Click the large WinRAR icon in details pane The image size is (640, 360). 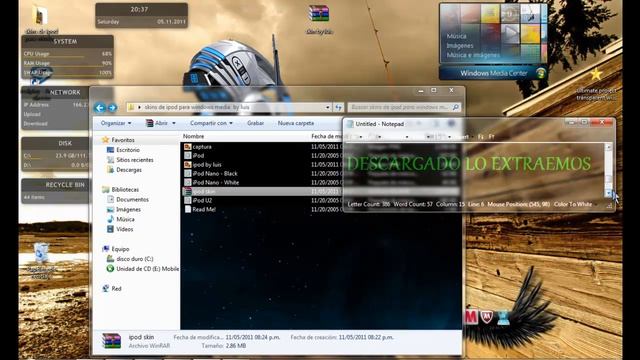111,341
